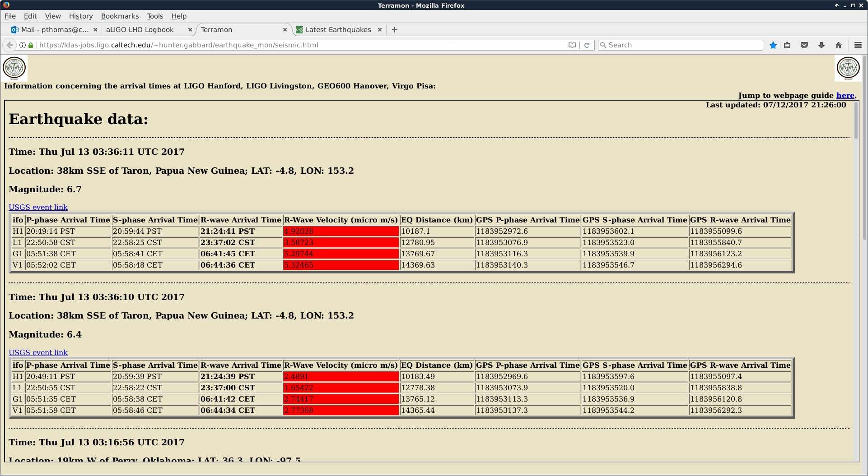This screenshot has width=868, height=476.
Task: Open the History menu
Action: (x=80, y=16)
